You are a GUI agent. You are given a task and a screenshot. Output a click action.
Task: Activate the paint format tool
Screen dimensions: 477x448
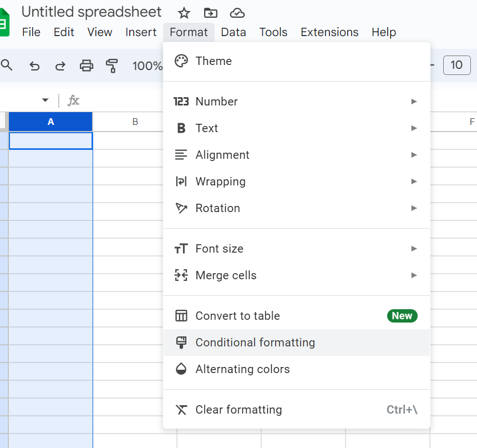click(x=112, y=66)
